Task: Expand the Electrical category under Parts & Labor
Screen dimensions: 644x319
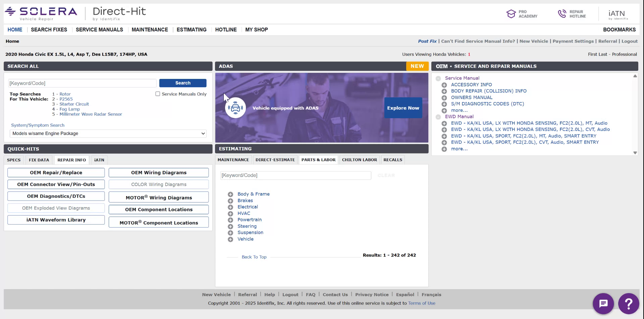Action: click(230, 207)
